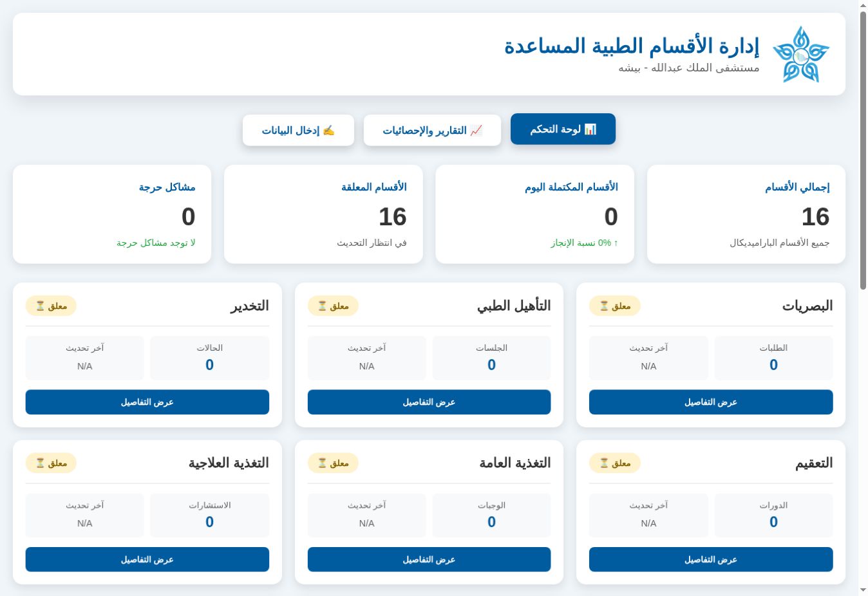
Task: Click the الأقسام المكتملة اليوم stat heading
Action: (571, 187)
